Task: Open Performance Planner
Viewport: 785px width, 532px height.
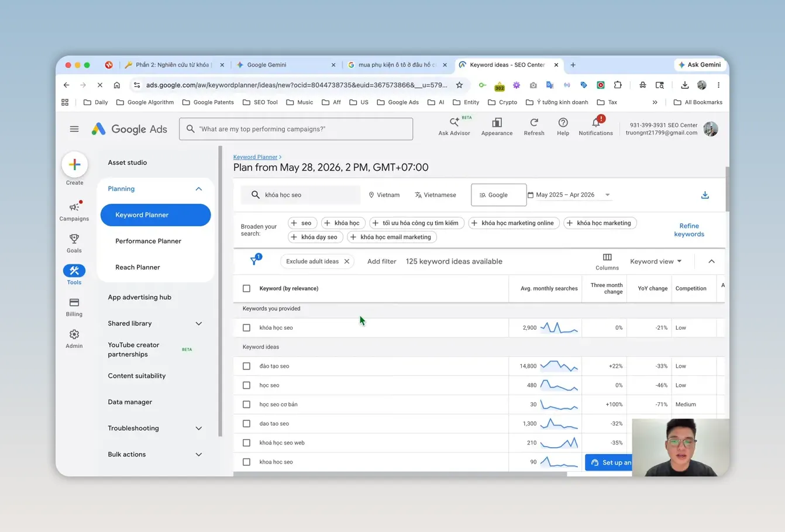Action: pyautogui.click(x=148, y=241)
